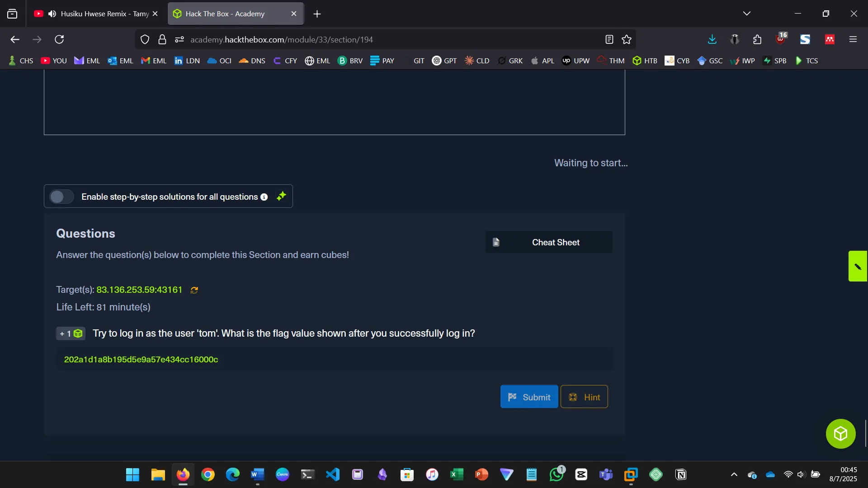Mute the YouTube tab audio icon
This screenshot has width=868, height=488.
(x=52, y=14)
